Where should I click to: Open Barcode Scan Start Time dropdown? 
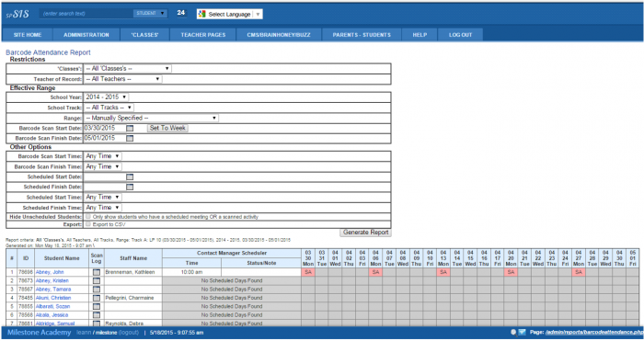point(103,156)
